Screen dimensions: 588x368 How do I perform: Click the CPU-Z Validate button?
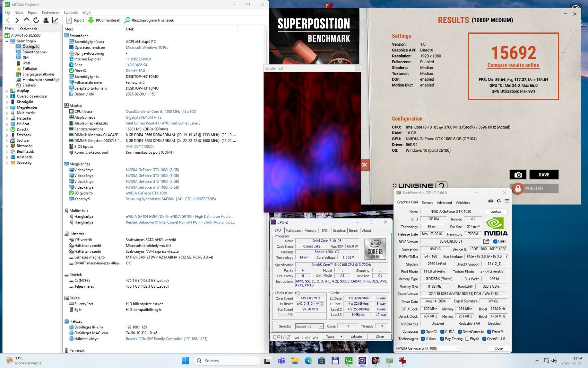coord(356,337)
